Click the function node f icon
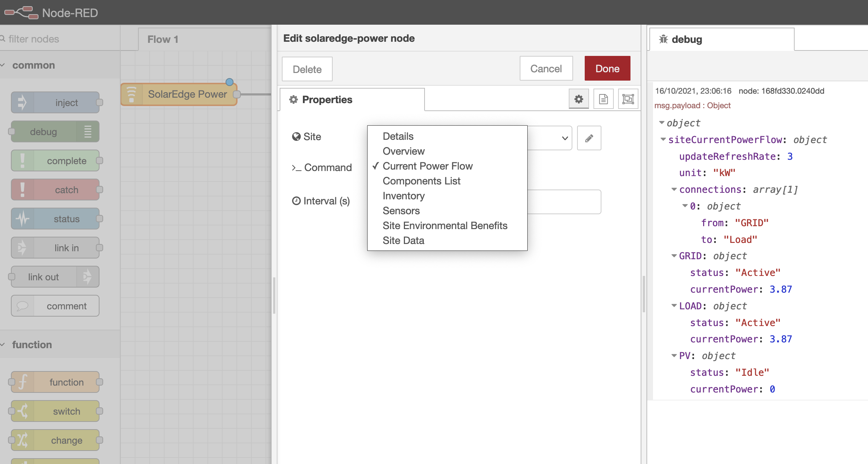 pos(23,382)
